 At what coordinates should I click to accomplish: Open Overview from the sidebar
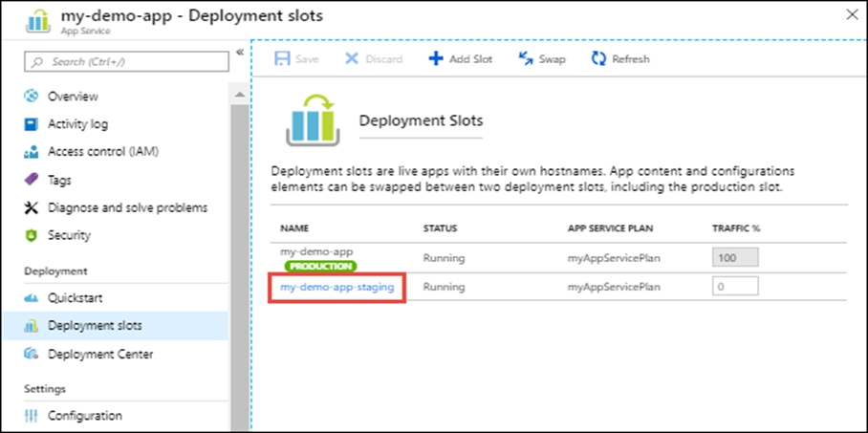(73, 97)
